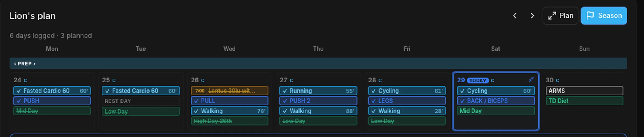
Task: Select the Sun column header
Action: pyautogui.click(x=584, y=49)
